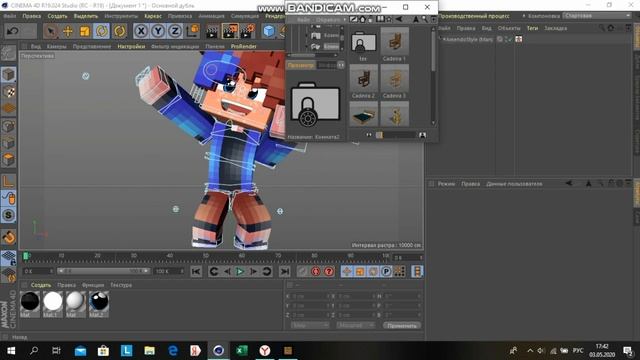Image resolution: width=640 pixels, height=360 pixels.
Task: Select the glossy Mat.2 material swatch
Action: point(99,304)
